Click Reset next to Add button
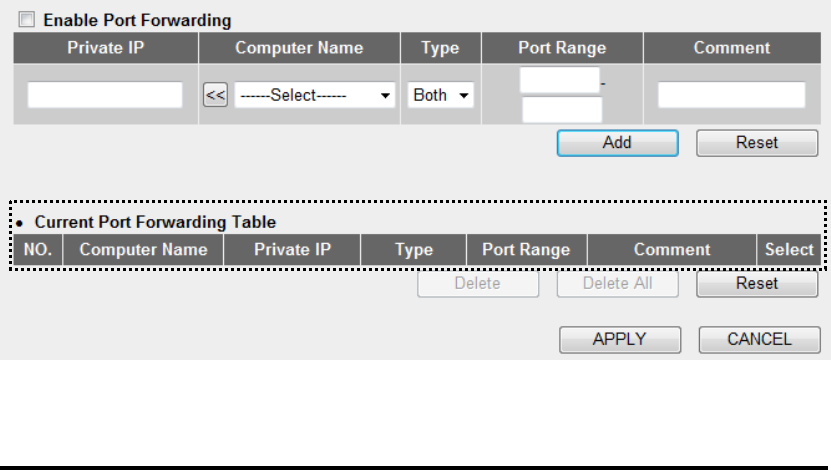Viewport: 831px width, 470px height. [757, 143]
